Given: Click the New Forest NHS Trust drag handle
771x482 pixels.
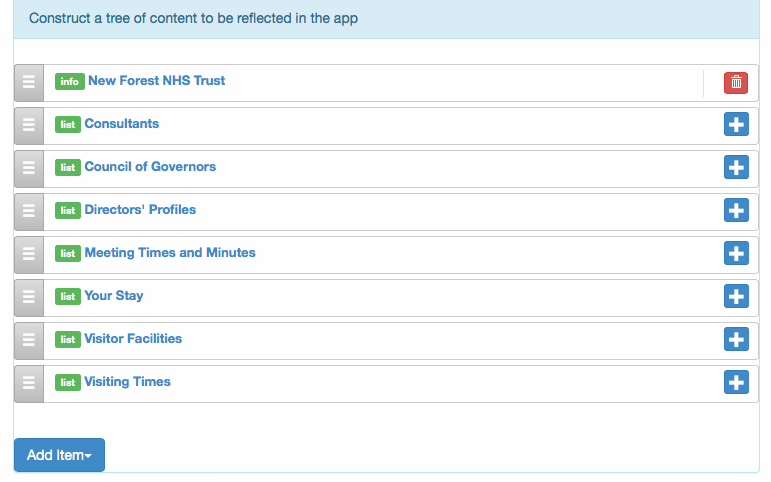Looking at the screenshot, I should point(29,83).
